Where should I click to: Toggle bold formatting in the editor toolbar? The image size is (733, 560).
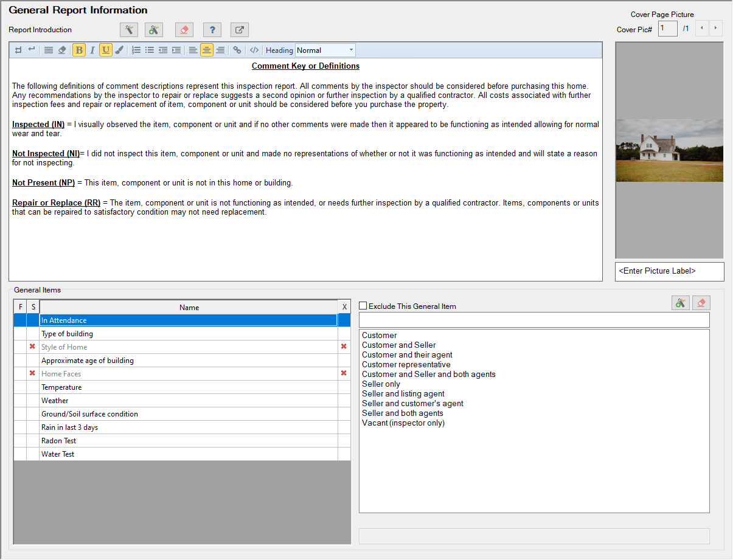click(79, 50)
